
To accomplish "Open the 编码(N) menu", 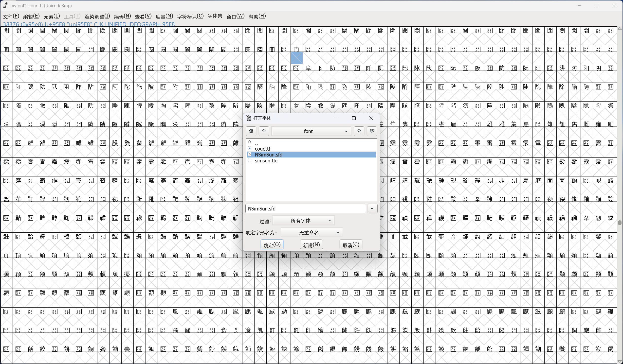I will tap(122, 16).
